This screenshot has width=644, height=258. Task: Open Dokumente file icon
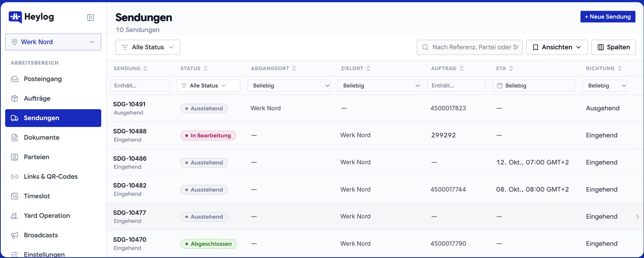pyautogui.click(x=14, y=138)
